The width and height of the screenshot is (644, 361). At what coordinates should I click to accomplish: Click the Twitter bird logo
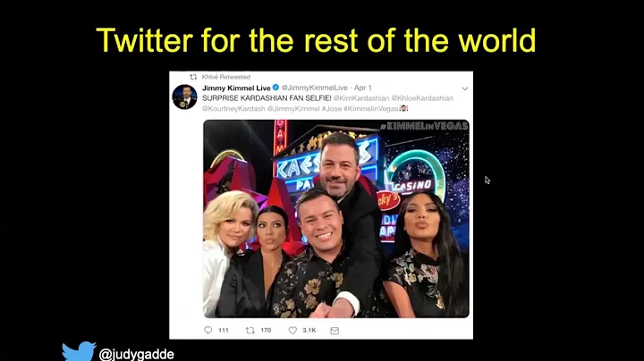point(79,351)
